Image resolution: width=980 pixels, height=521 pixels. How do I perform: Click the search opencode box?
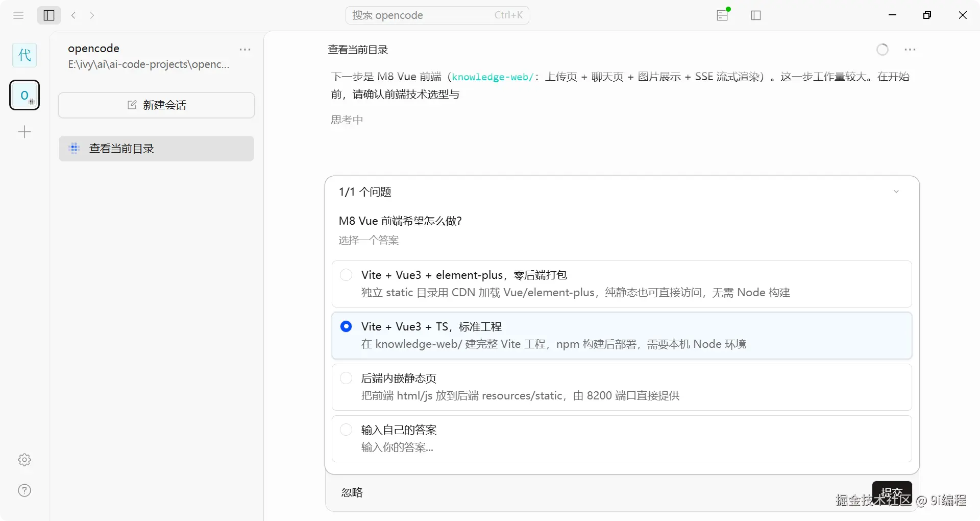pos(437,15)
